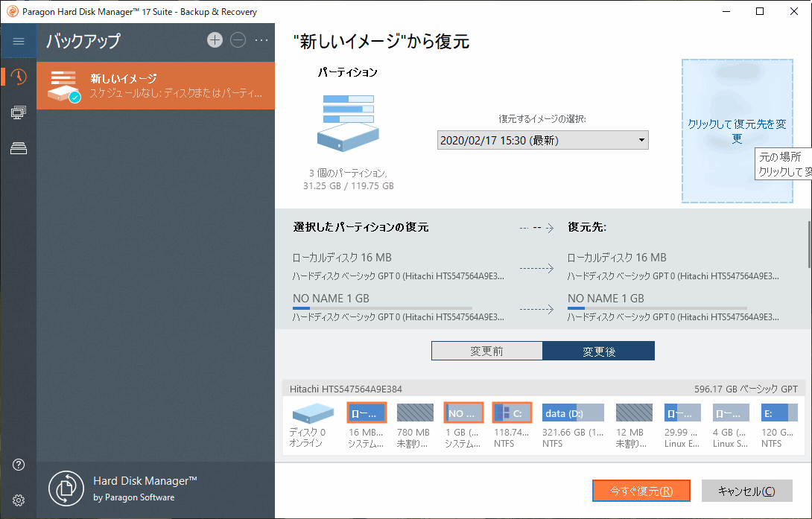812x519 pixels.
Task: Open the restore image date dropdown
Action: point(542,139)
